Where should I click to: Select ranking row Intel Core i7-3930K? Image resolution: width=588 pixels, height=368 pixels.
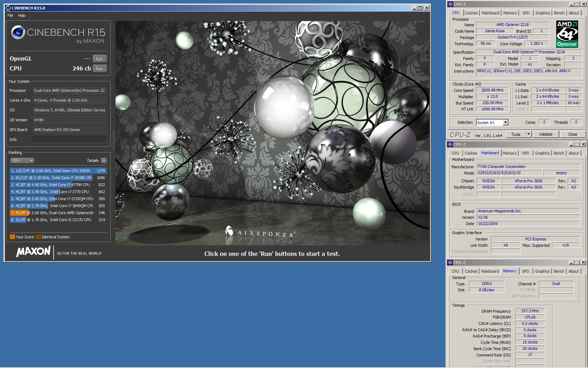(x=58, y=178)
